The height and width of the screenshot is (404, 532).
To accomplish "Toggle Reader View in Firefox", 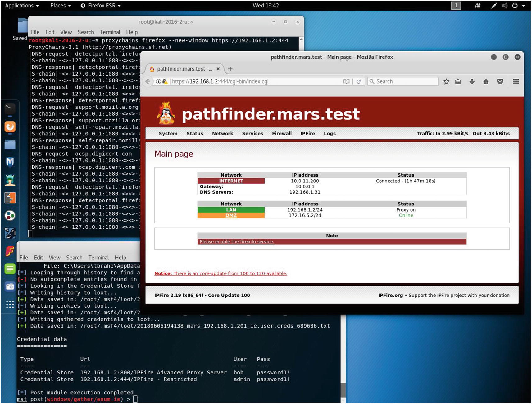I will tap(346, 81).
